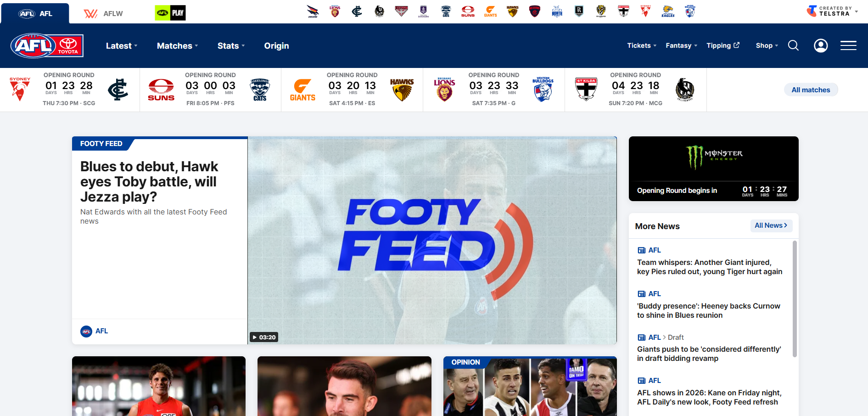Click the More News panel scrollbar

pyautogui.click(x=795, y=299)
